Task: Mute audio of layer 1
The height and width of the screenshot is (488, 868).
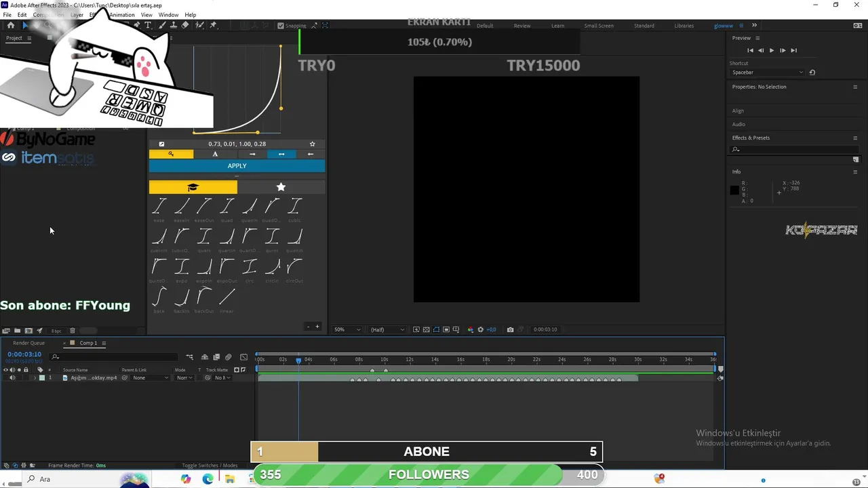Action: 12,378
